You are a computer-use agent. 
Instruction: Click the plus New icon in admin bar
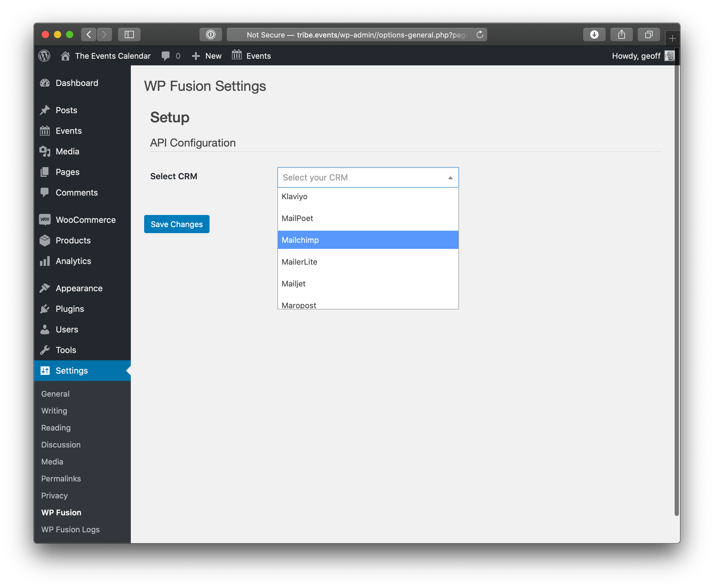(x=196, y=56)
